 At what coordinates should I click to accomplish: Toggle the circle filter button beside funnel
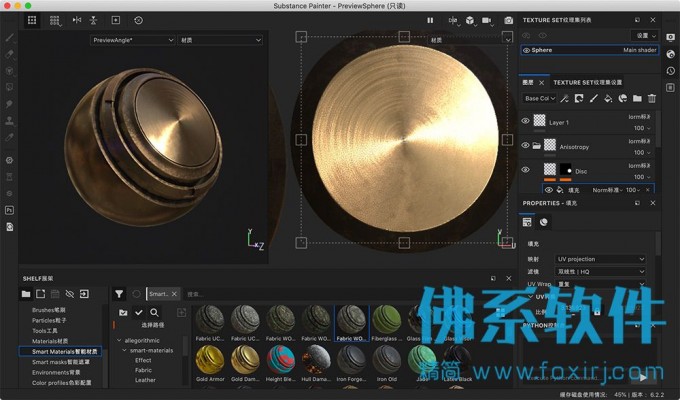(136, 294)
